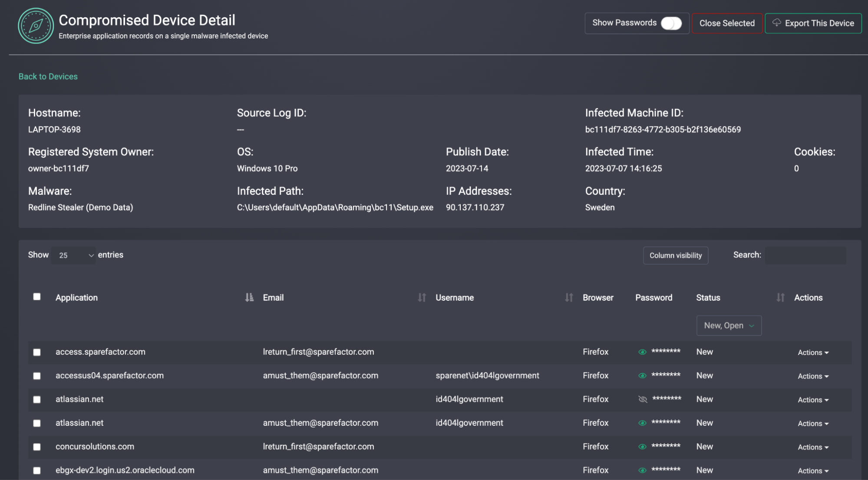
Task: Click the Username column sort arrows
Action: [x=569, y=297]
